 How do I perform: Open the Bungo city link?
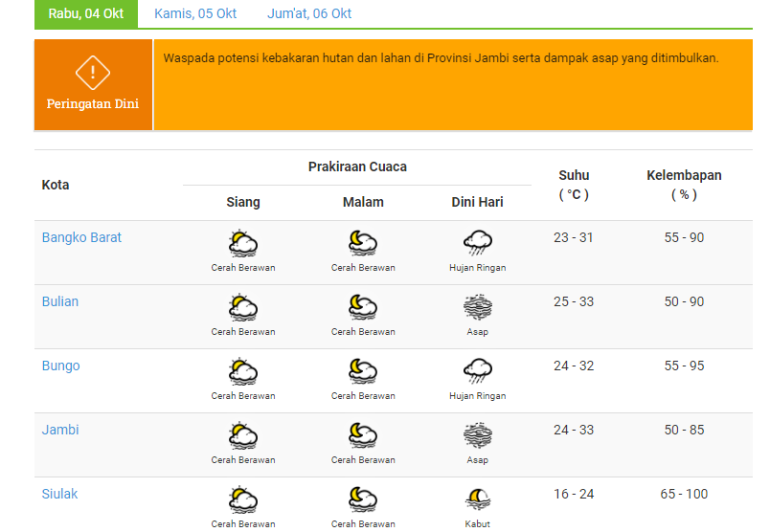(60, 366)
